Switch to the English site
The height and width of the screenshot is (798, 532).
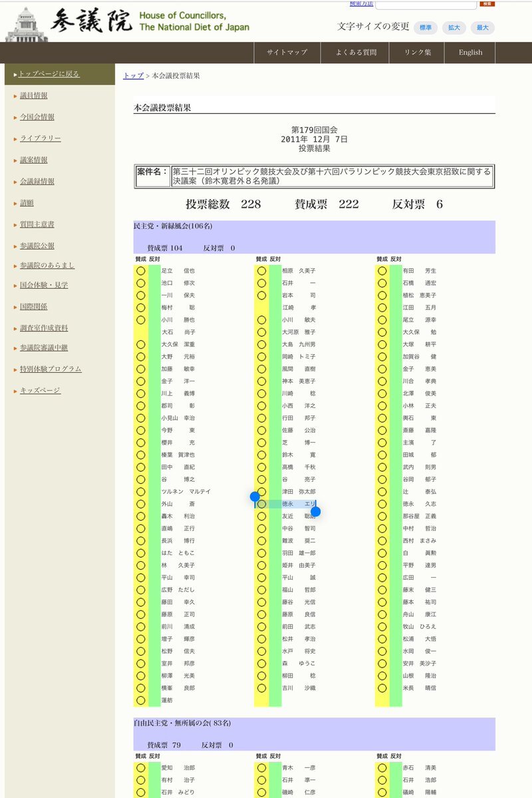(470, 53)
